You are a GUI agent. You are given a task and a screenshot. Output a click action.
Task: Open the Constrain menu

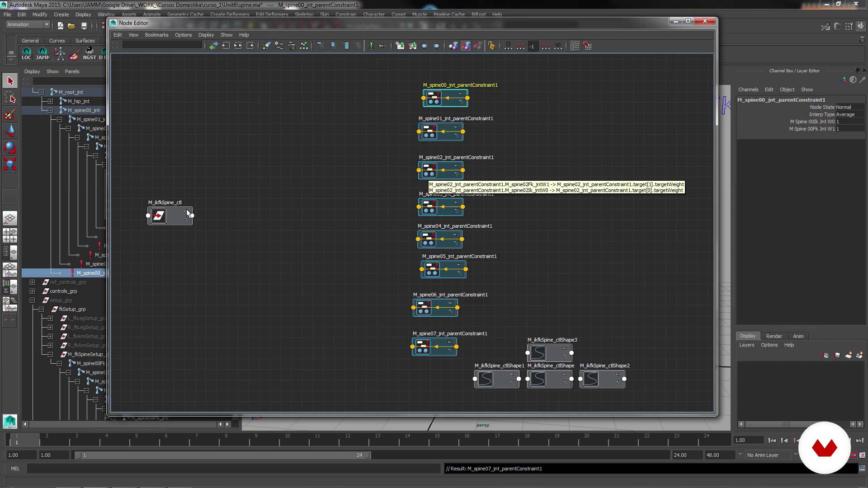(346, 14)
